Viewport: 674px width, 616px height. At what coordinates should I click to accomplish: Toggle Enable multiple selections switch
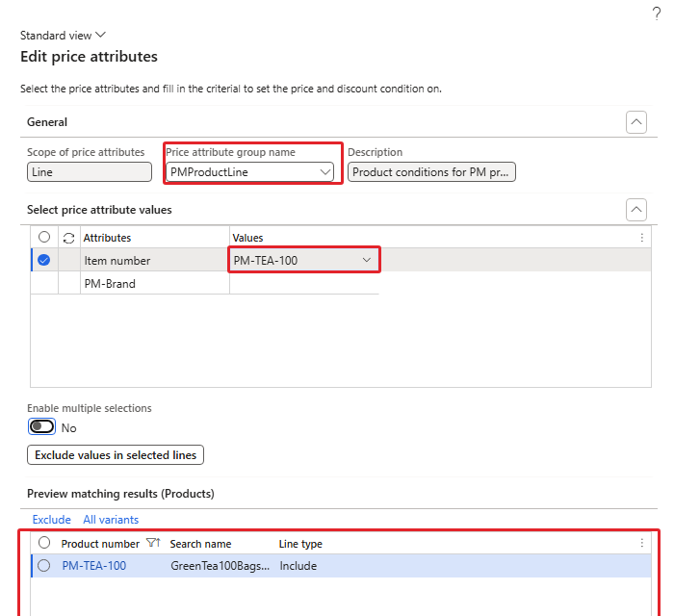coord(41,427)
